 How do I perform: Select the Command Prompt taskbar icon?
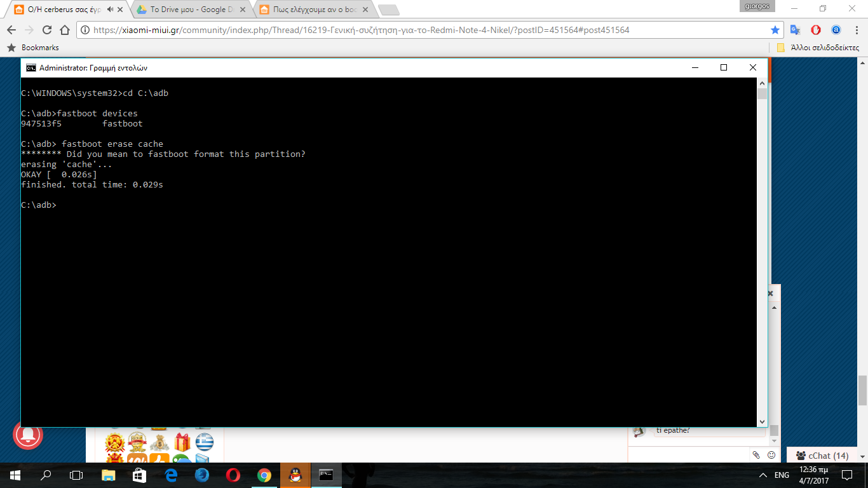326,475
